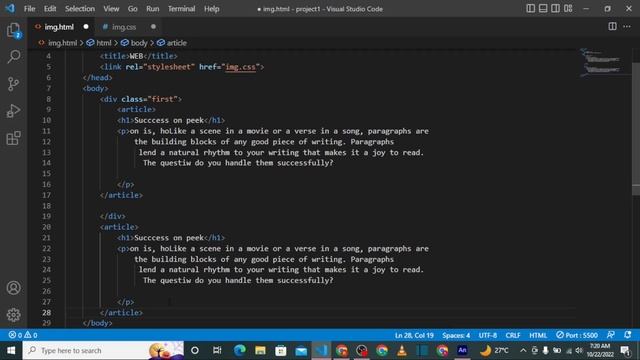The height and width of the screenshot is (360, 640).
Task: Click line 8 div class="first" text
Action: (x=141, y=99)
